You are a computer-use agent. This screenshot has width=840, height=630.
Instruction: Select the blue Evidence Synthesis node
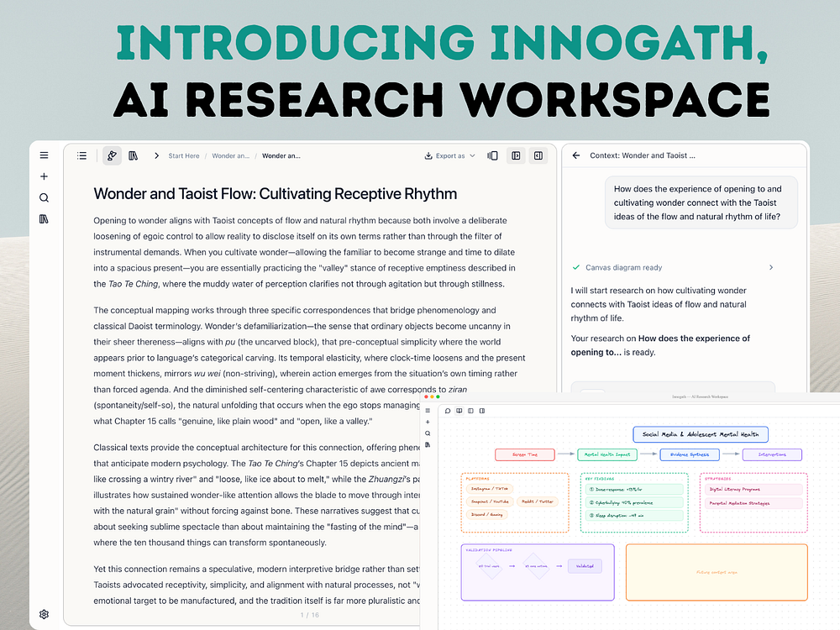click(x=690, y=454)
